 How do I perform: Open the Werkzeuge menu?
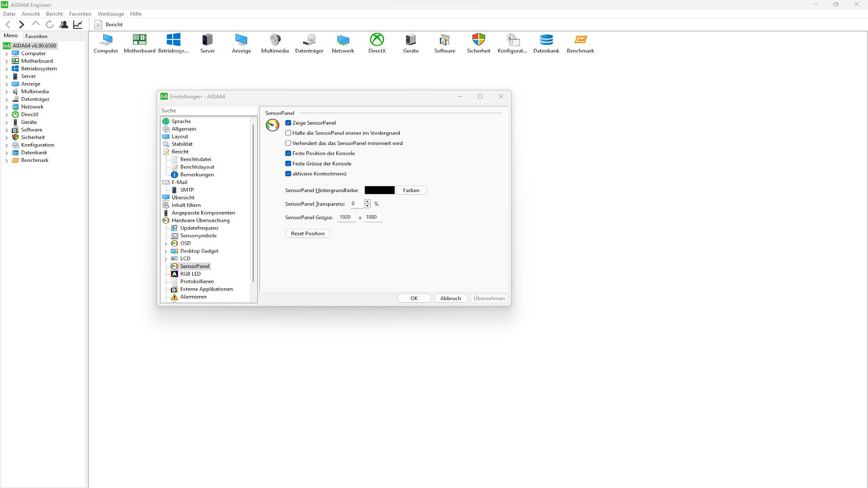(110, 14)
